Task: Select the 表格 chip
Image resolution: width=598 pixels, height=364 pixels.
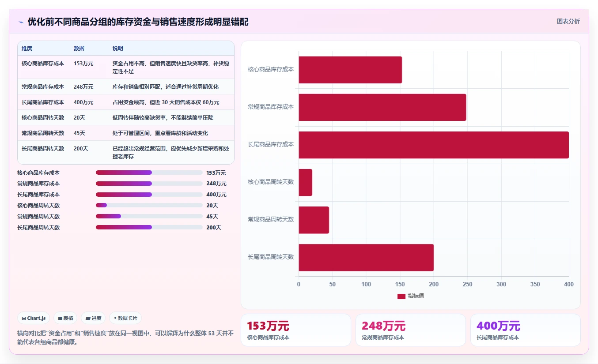Action: click(65, 318)
